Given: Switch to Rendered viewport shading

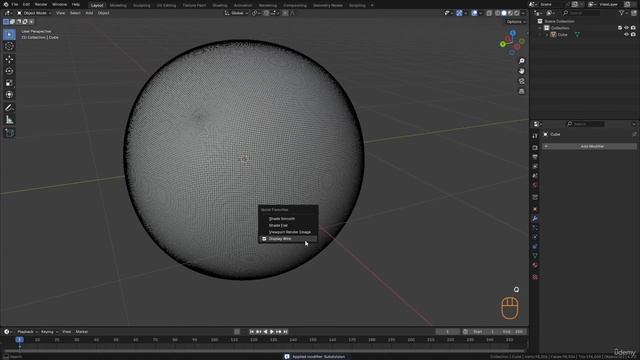Looking at the screenshot, I should point(517,13).
